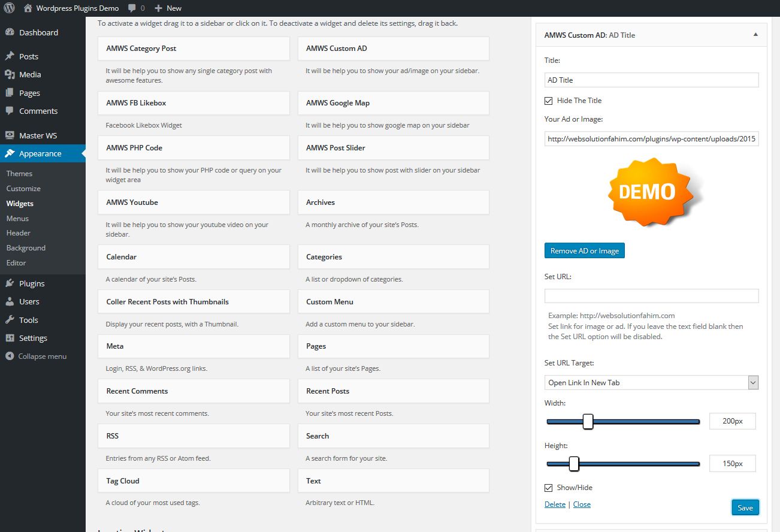780x532 pixels.
Task: Click the Close link for the widget
Action: [x=582, y=504]
